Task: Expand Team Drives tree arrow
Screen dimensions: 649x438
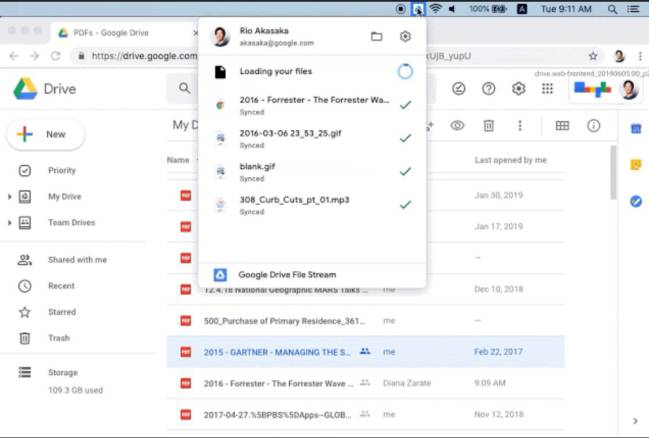Action: [10, 223]
